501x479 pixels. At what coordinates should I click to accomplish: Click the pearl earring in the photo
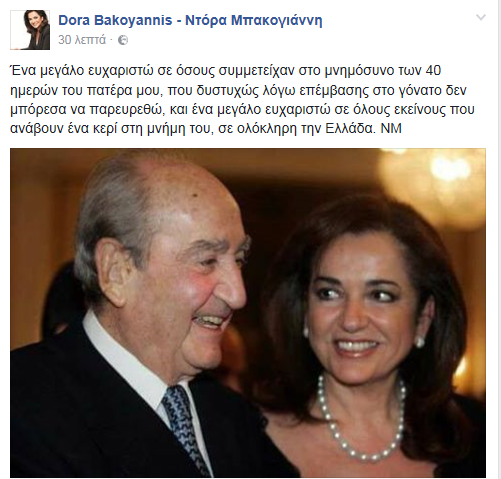419,342
